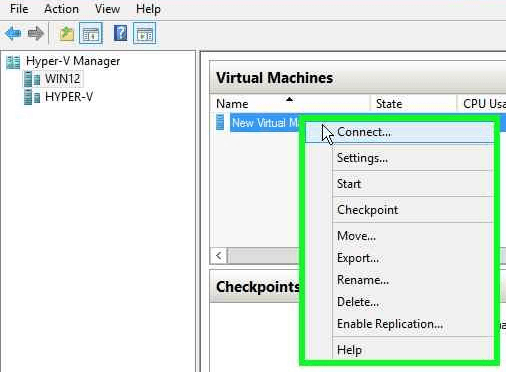Image resolution: width=506 pixels, height=372 pixels.
Task: Sort by the State column header
Action: (x=413, y=104)
